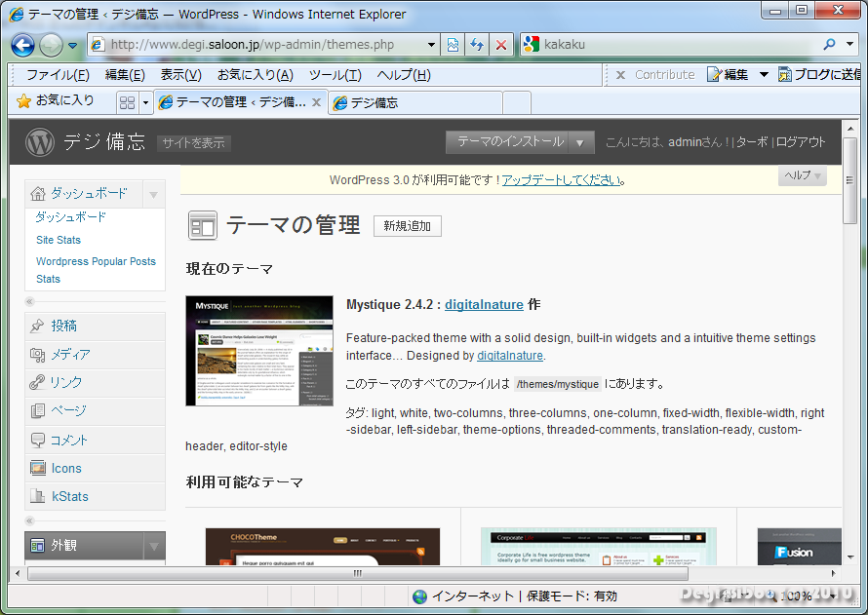Open the お気に入り(A) menu
This screenshot has width=868, height=615.
(256, 75)
